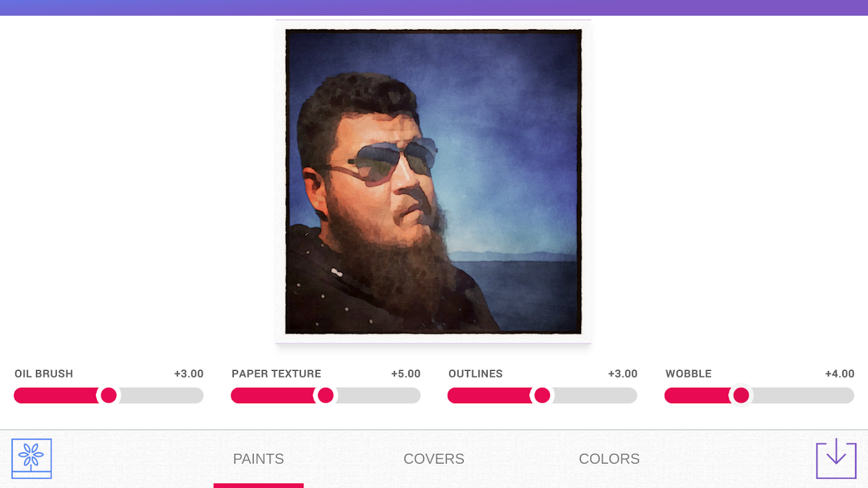Image resolution: width=868 pixels, height=488 pixels.
Task: Select the COLORS tab
Action: pyautogui.click(x=609, y=459)
